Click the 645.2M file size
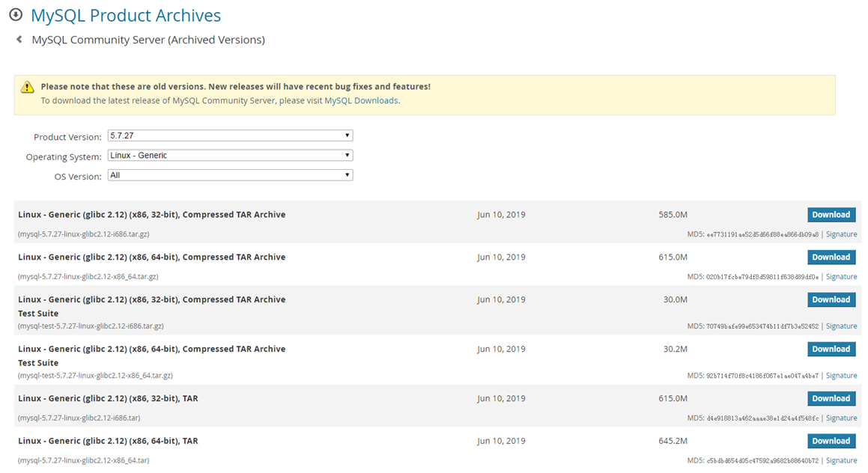Viewport: 868px width, 473px height. tap(673, 441)
